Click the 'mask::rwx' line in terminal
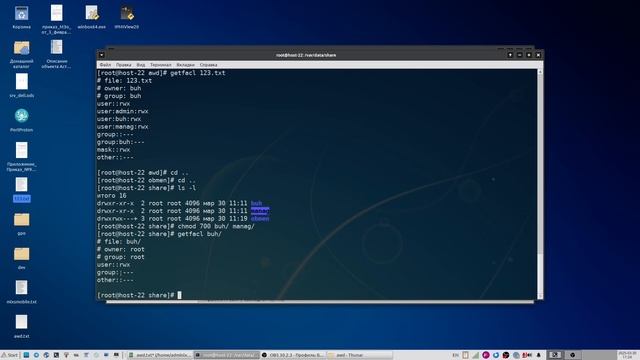This screenshot has height=360, width=640. (x=113, y=149)
